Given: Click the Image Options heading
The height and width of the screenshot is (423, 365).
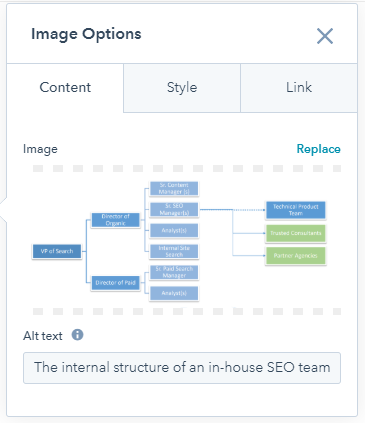Looking at the screenshot, I should point(86,34).
